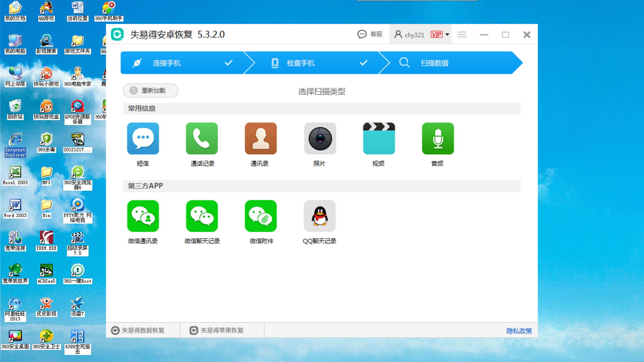Screen dimensions: 644x362
Task: Select ACDSee5 desktop shortcut
Action: pos(46,274)
